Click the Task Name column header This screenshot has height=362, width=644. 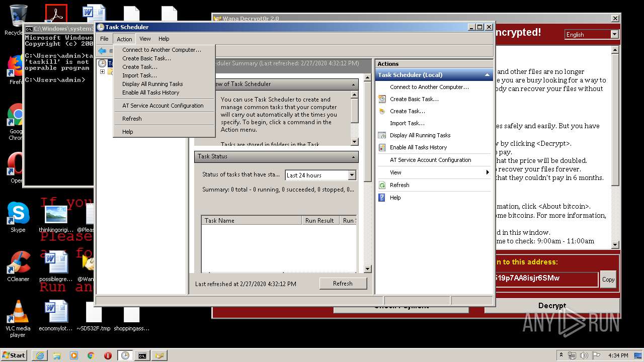[x=252, y=220]
